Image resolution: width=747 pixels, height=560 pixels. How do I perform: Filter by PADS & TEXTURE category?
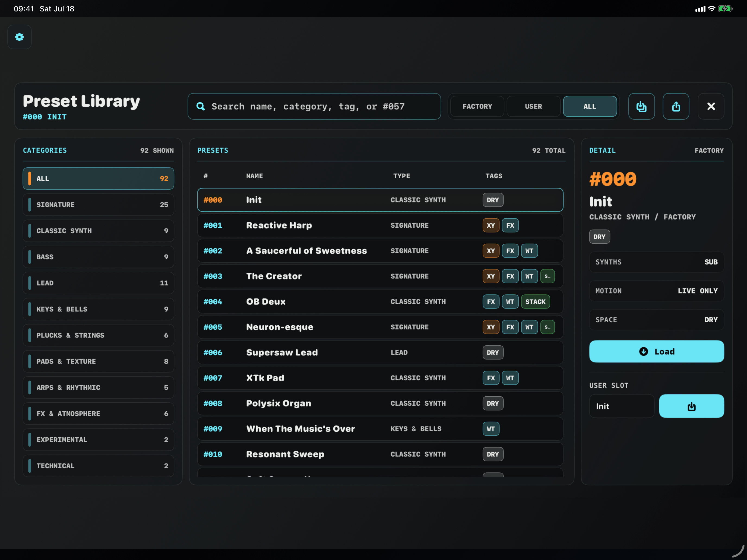pyautogui.click(x=98, y=361)
